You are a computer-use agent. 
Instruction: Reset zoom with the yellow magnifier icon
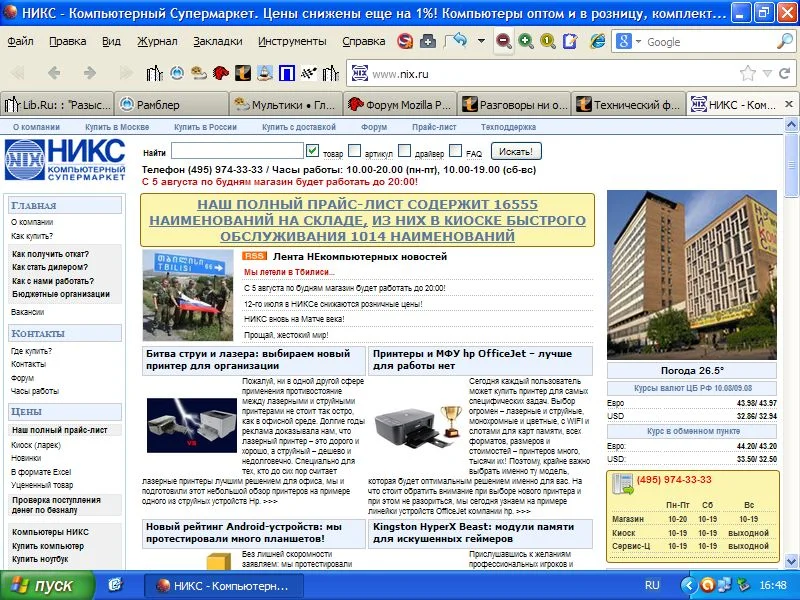tap(547, 41)
